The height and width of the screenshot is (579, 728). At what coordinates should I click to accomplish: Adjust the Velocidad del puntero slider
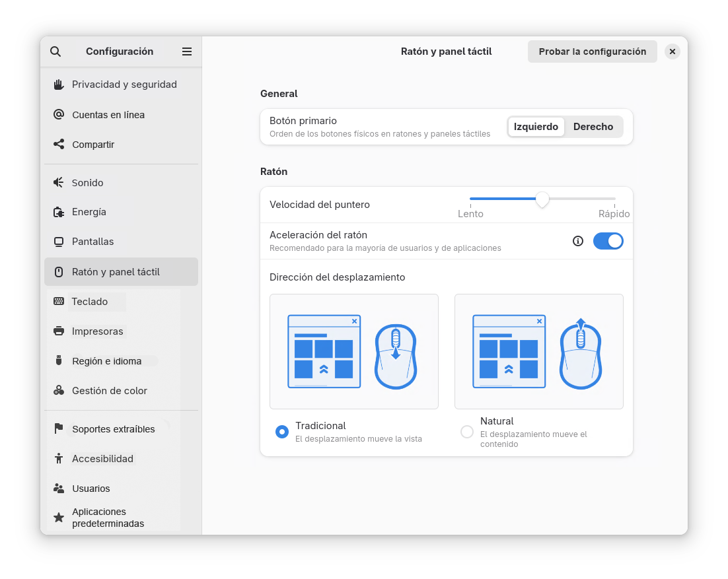543,199
